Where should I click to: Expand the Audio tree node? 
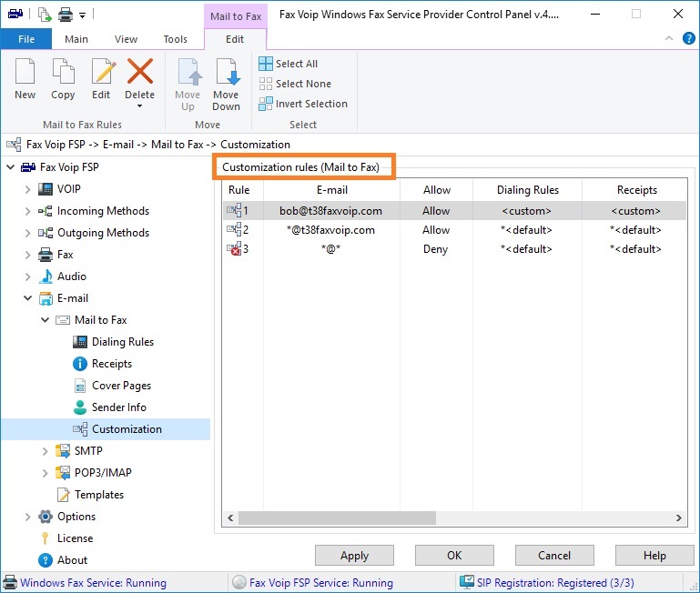[27, 276]
